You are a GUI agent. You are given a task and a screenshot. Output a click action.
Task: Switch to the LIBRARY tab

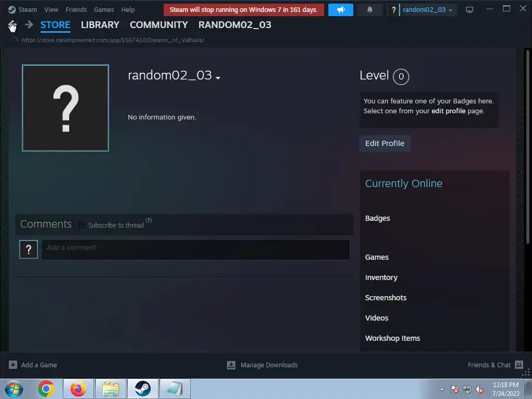pyautogui.click(x=100, y=25)
